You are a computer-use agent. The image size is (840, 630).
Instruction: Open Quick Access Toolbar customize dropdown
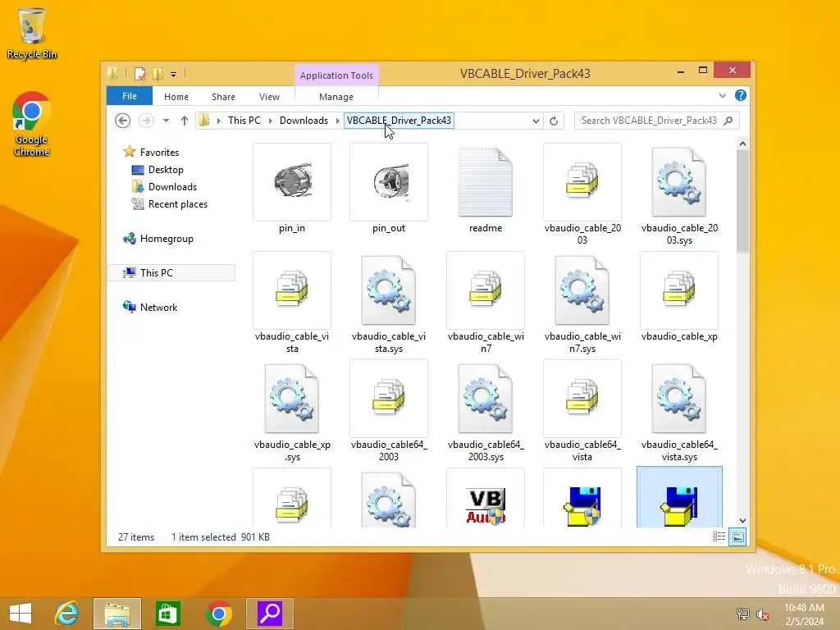point(174,75)
